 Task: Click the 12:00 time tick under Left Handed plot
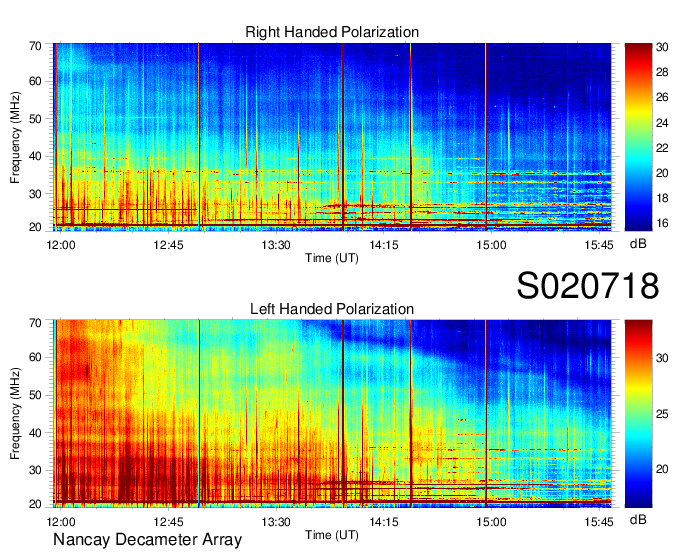[61, 522]
